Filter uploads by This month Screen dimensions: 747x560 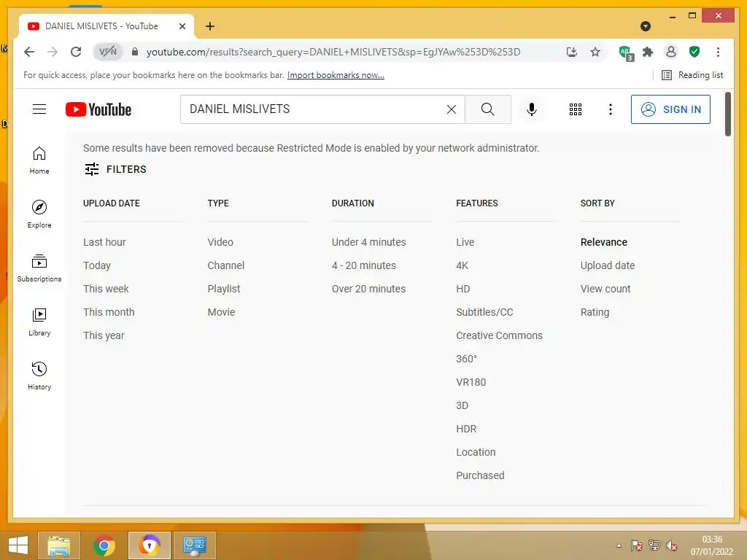[x=109, y=312]
